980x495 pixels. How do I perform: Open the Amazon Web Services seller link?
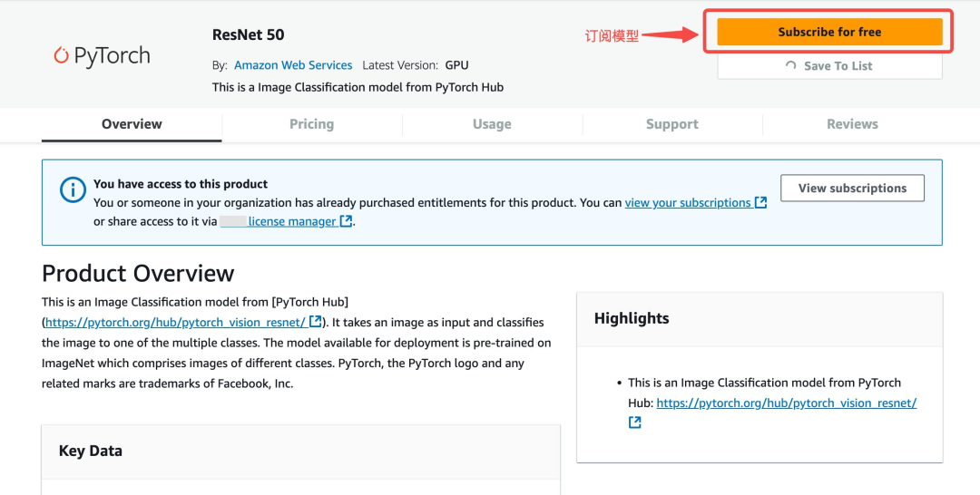(x=293, y=65)
